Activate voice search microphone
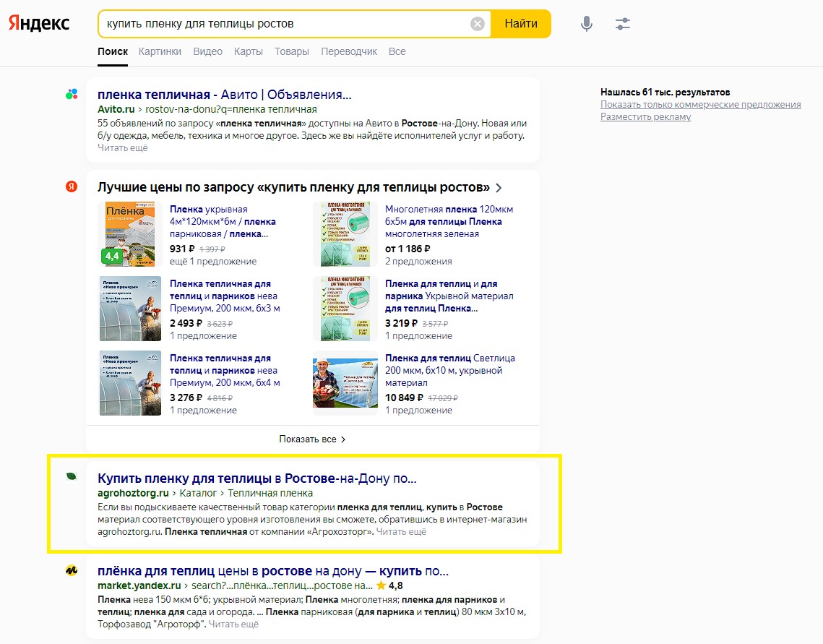Viewport: 823px width, 644px height. point(587,24)
